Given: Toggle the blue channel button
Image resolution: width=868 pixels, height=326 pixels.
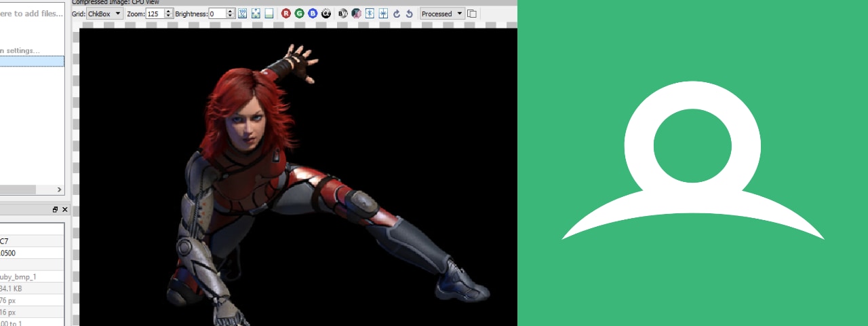Looking at the screenshot, I should pyautogui.click(x=313, y=14).
